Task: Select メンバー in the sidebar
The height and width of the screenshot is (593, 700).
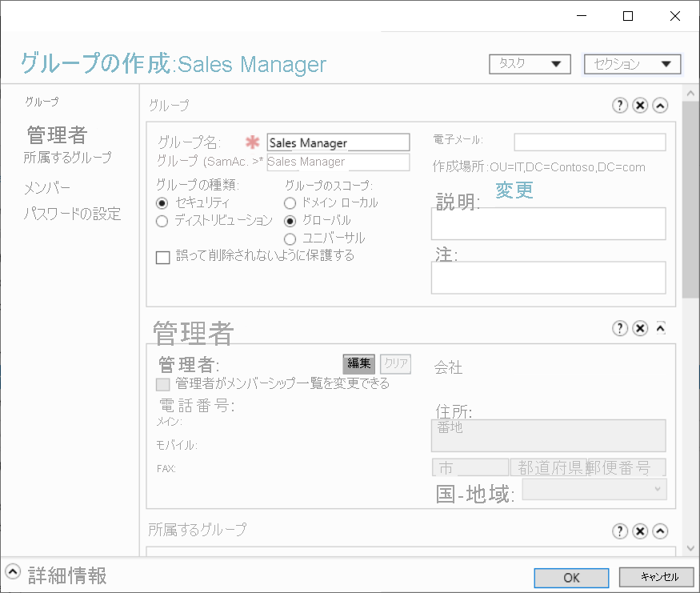Action: (x=47, y=186)
